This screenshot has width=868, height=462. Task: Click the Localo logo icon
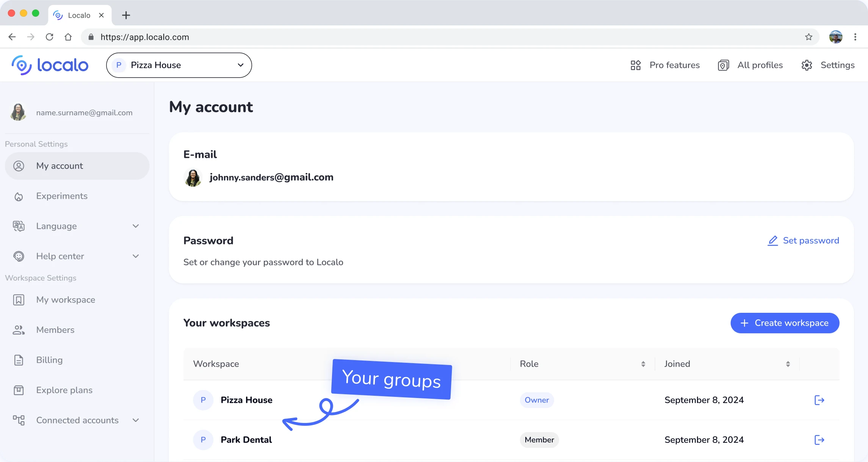pyautogui.click(x=22, y=65)
